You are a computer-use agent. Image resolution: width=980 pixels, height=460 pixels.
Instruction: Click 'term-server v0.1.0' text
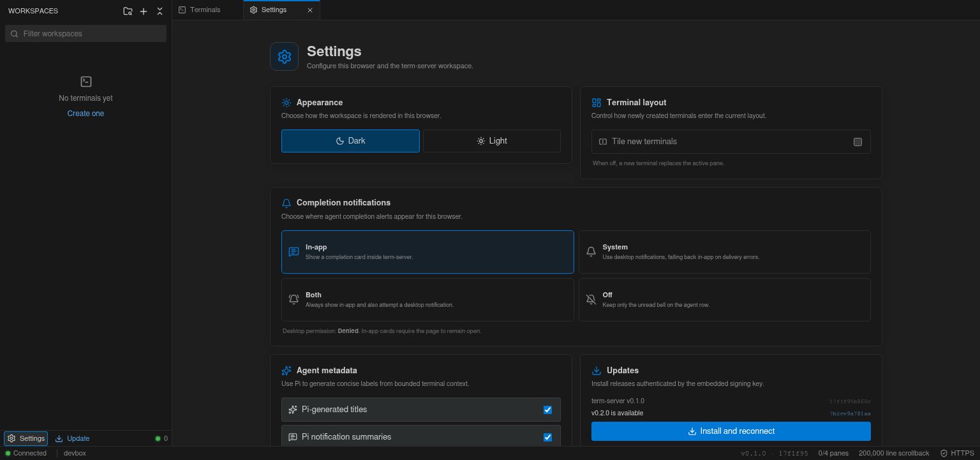(x=618, y=401)
